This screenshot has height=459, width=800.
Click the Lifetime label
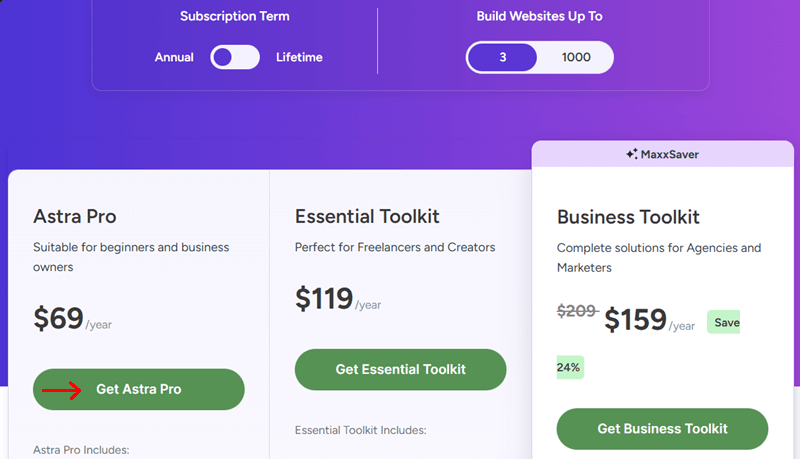point(299,57)
